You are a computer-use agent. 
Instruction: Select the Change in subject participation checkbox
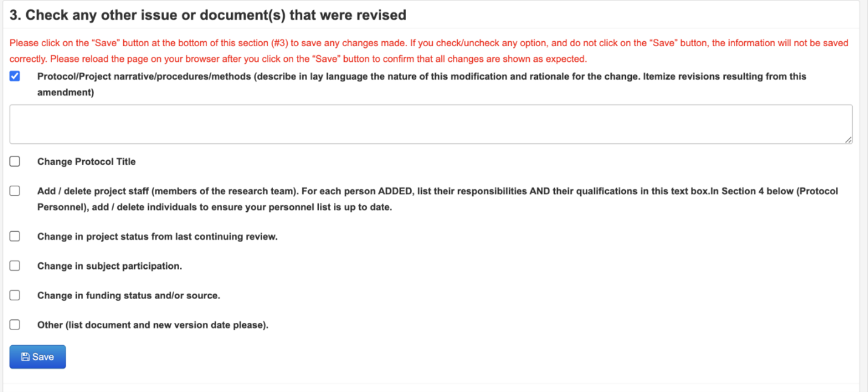(x=15, y=266)
